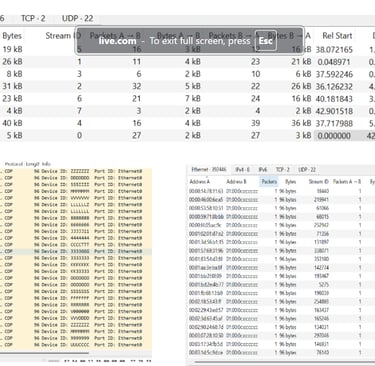Open the Ethernet tab in bottom-right conversations window
Image resolution: width=375 pixels, height=366 pixels.
click(x=209, y=170)
